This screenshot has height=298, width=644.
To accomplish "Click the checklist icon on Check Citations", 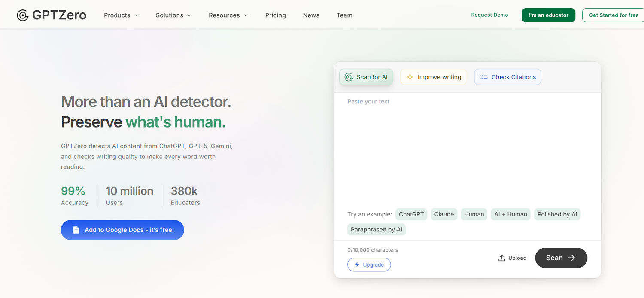I will point(484,77).
